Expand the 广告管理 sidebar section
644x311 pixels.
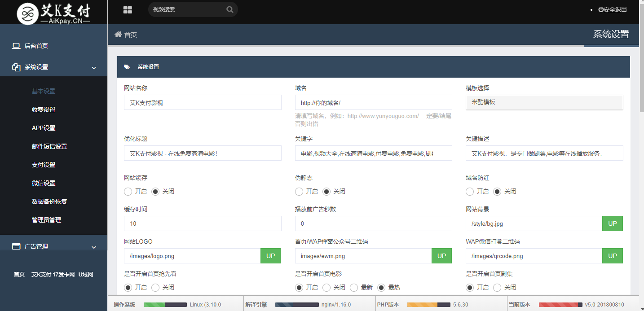tap(93, 247)
